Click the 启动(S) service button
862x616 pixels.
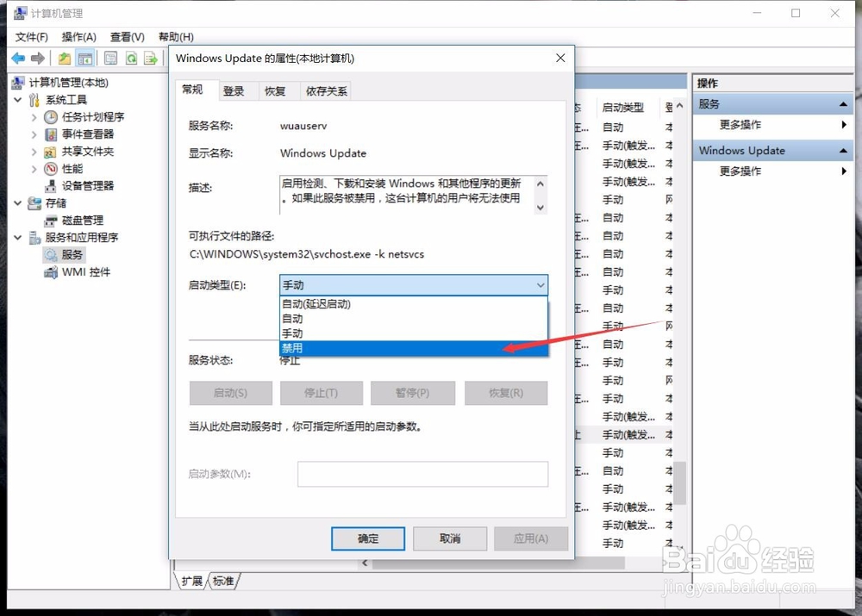[x=231, y=394]
